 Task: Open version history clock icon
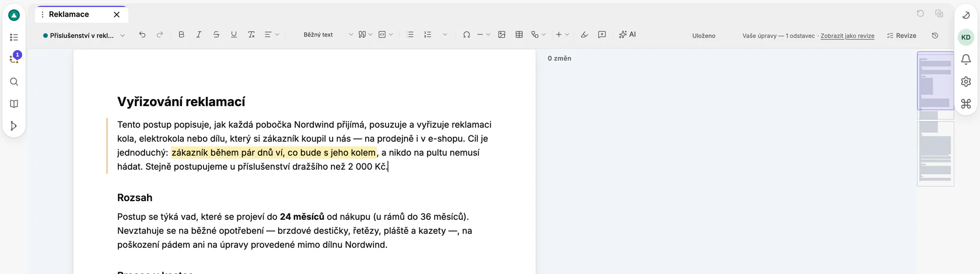pos(935,36)
